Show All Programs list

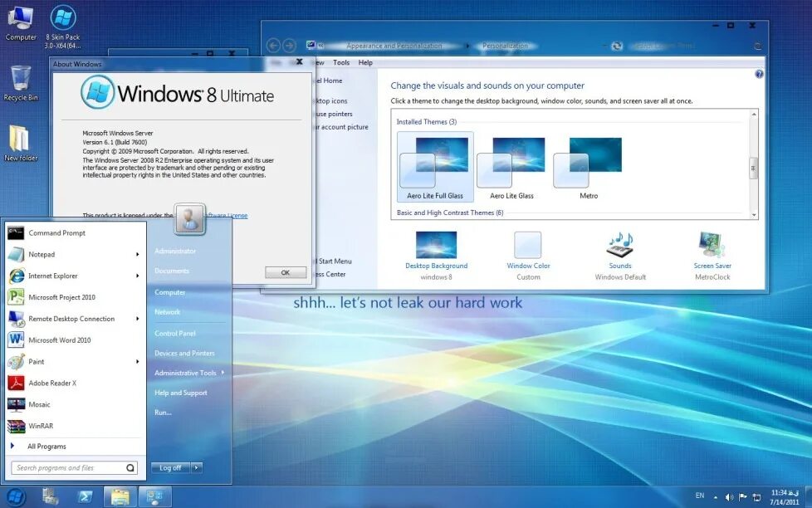(46, 447)
